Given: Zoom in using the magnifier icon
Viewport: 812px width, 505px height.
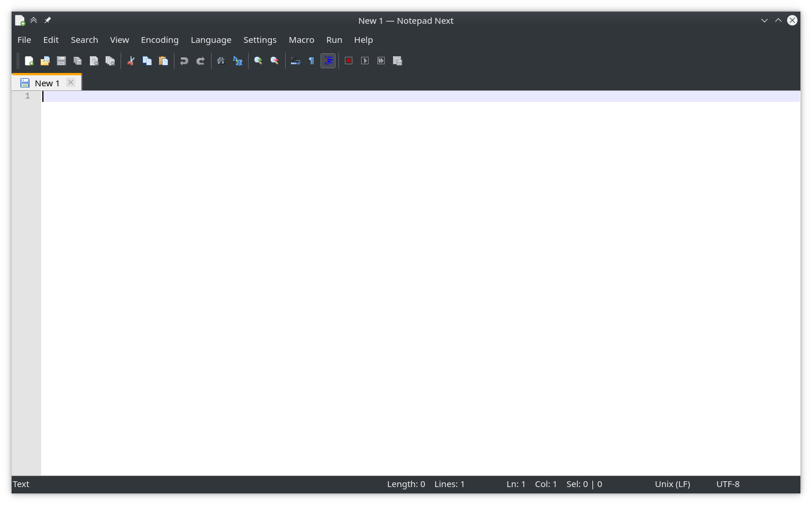Looking at the screenshot, I should tap(258, 60).
